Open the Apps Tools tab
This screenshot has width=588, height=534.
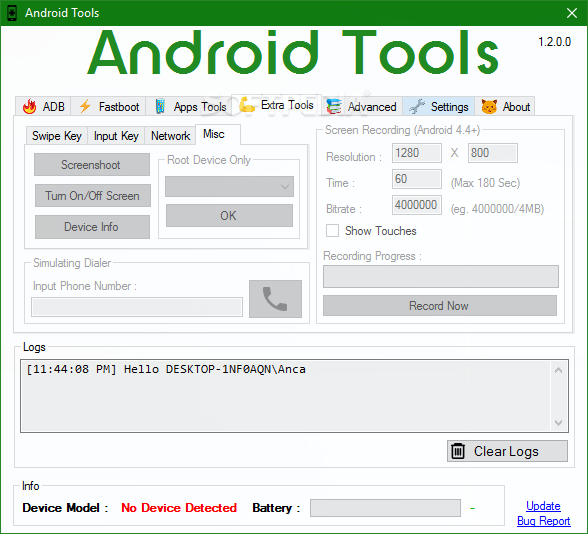click(189, 106)
